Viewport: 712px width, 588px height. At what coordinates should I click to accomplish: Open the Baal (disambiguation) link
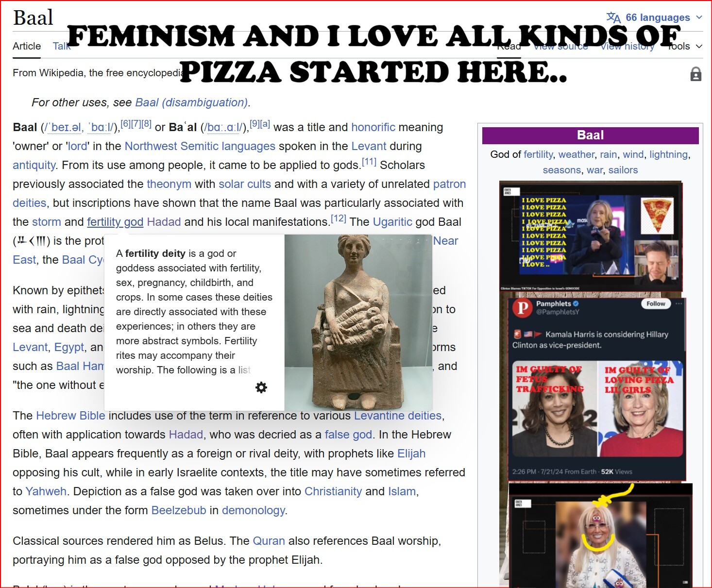191,102
